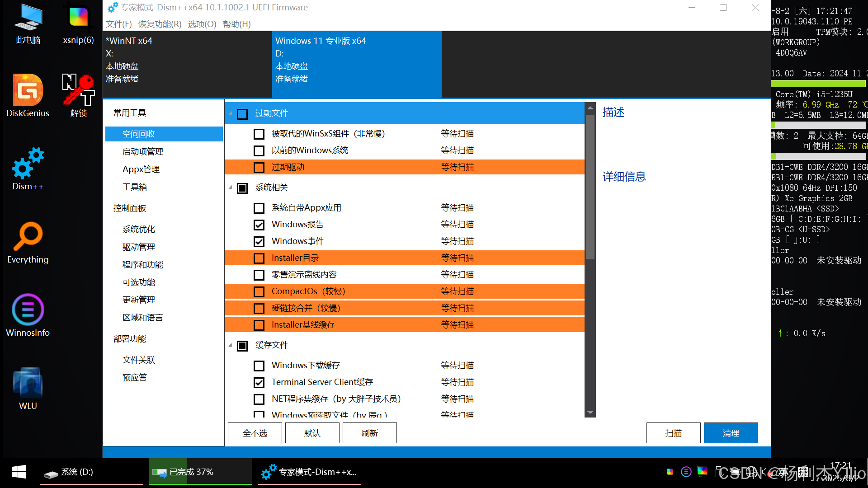This screenshot has height=488, width=868.
Task: Uncheck Windows报告 in 系统相关
Action: 259,225
